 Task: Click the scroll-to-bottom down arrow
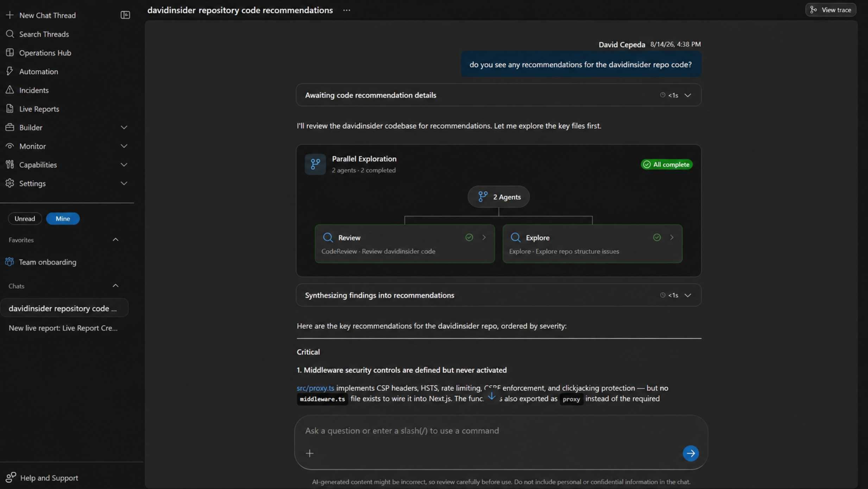click(491, 396)
